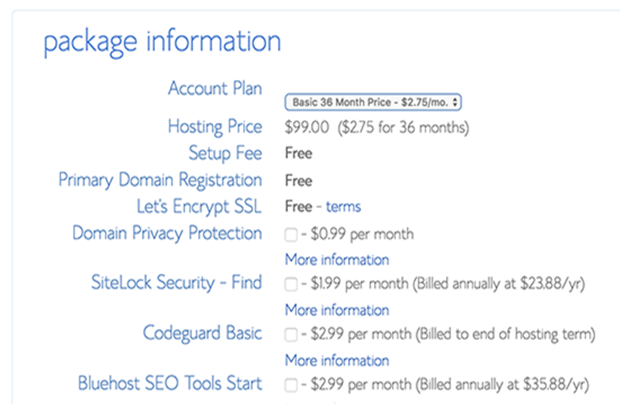Click the 'Codeguard Basic' label
This screenshot has width=622, height=406.
pyautogui.click(x=202, y=333)
